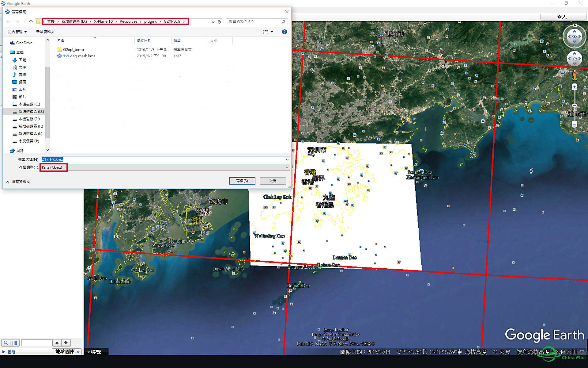Screen dimensions: 588x368
Task: Click the 存檔(S) save button
Action: click(242, 181)
